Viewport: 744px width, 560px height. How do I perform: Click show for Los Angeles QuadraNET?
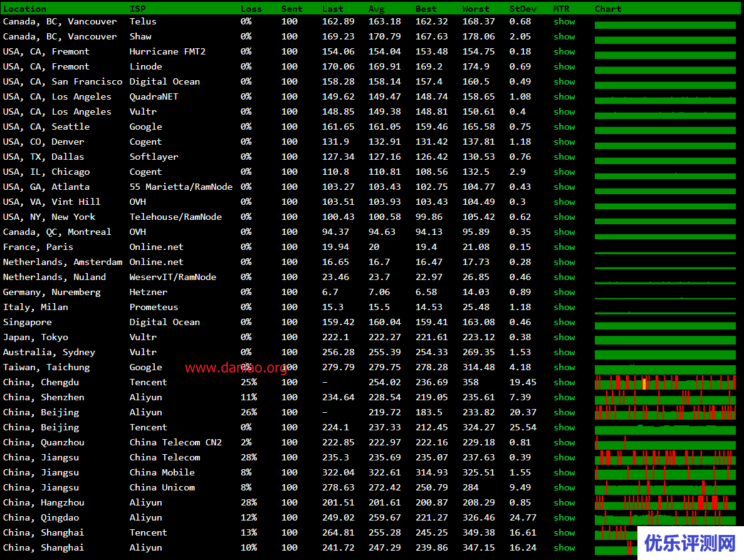(x=564, y=96)
